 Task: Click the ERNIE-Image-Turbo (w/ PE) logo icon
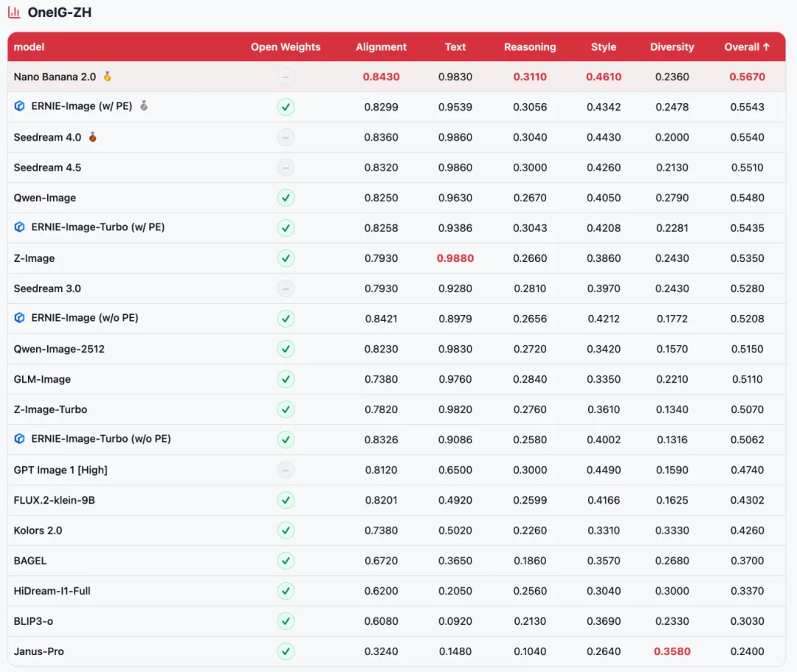pos(20,227)
